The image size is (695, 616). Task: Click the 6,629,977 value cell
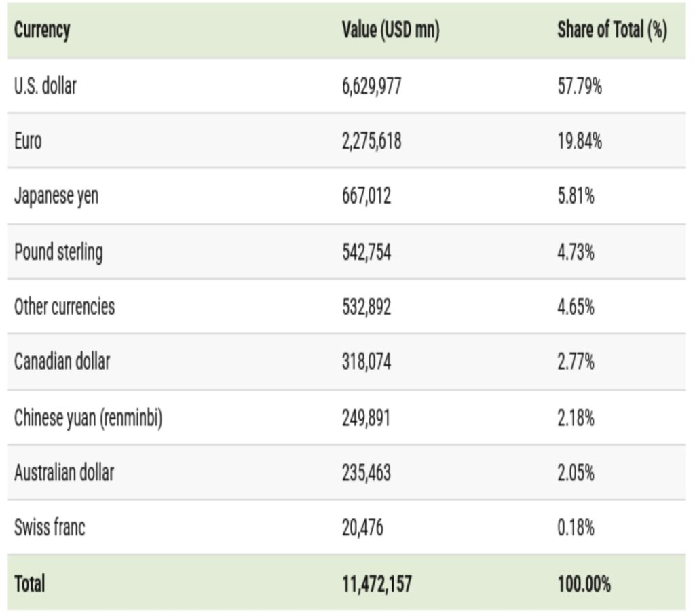[x=371, y=86]
